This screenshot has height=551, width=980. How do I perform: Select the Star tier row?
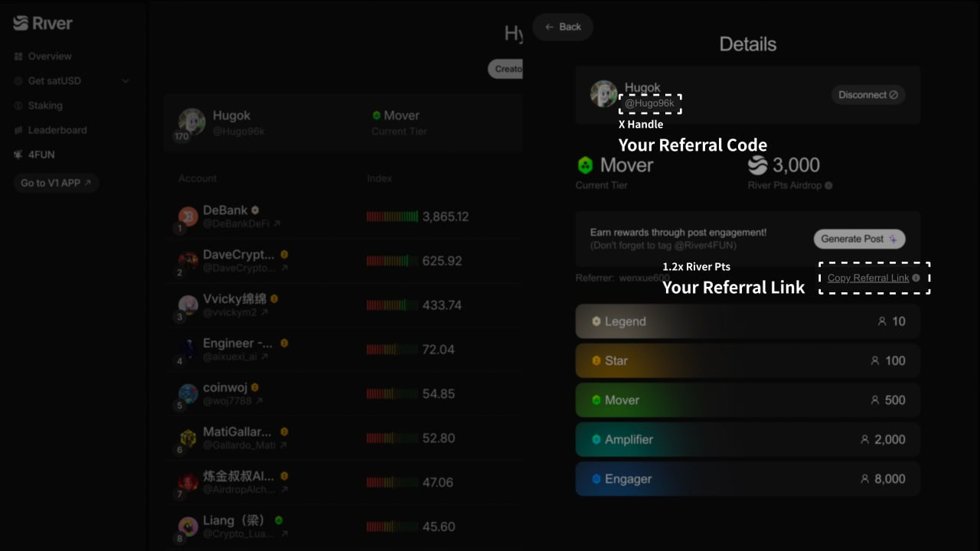pos(748,360)
